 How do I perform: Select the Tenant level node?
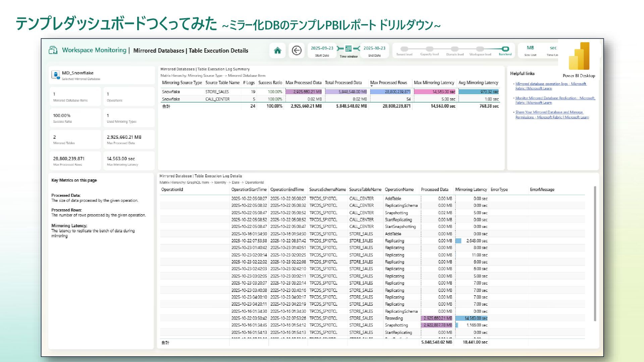pos(404,49)
